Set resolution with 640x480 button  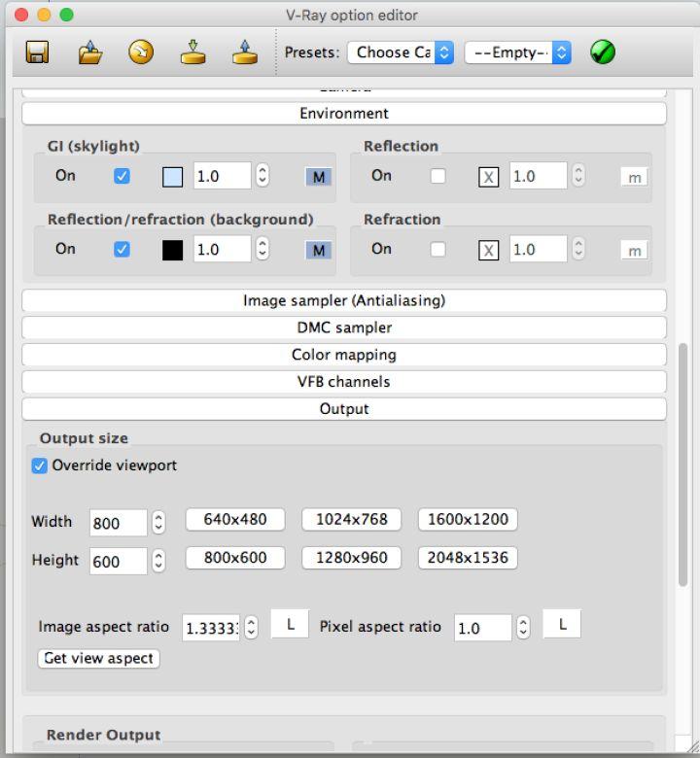point(235,520)
